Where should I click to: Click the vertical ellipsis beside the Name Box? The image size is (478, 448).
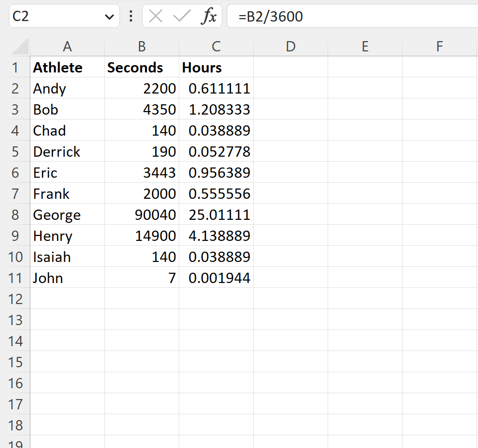click(x=130, y=16)
